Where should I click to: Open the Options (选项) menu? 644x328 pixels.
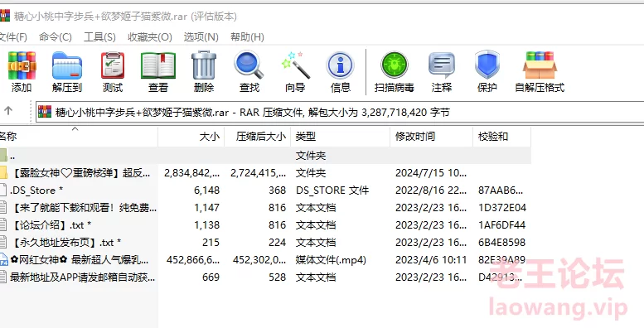[x=201, y=37]
